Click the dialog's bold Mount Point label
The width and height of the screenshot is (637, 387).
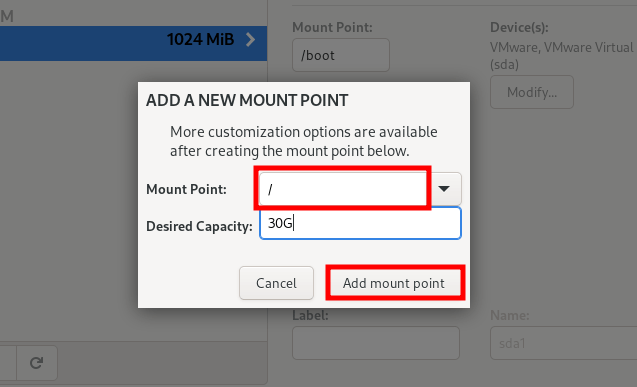[186, 189]
